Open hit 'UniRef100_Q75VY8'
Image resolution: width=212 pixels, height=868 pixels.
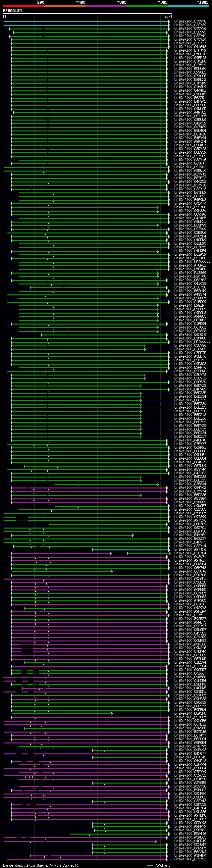[x=190, y=22]
